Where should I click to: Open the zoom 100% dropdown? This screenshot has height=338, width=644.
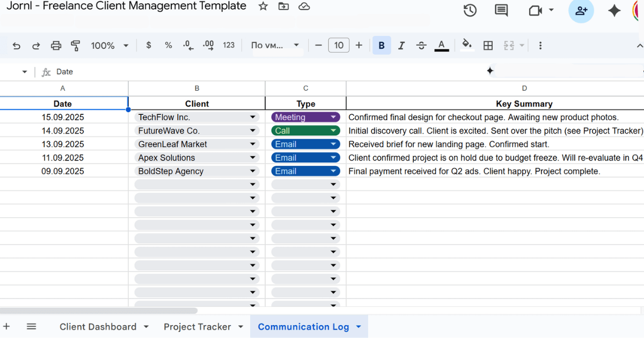[109, 46]
